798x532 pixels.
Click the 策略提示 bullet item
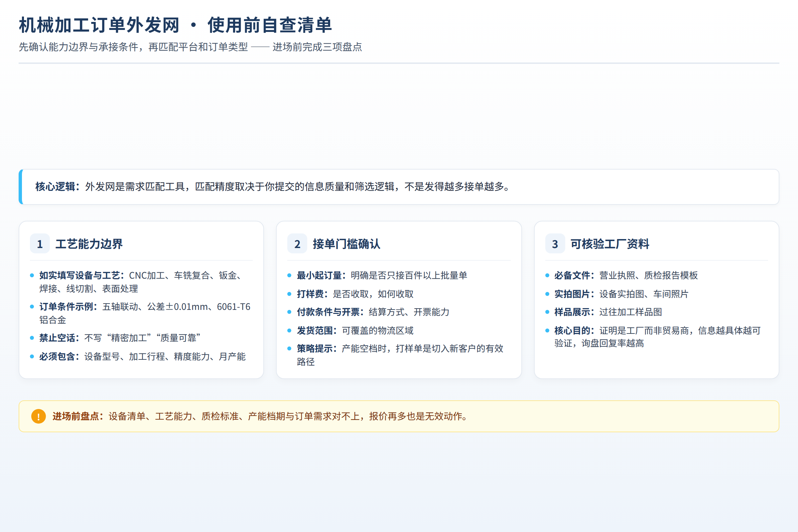pyautogui.click(x=399, y=355)
